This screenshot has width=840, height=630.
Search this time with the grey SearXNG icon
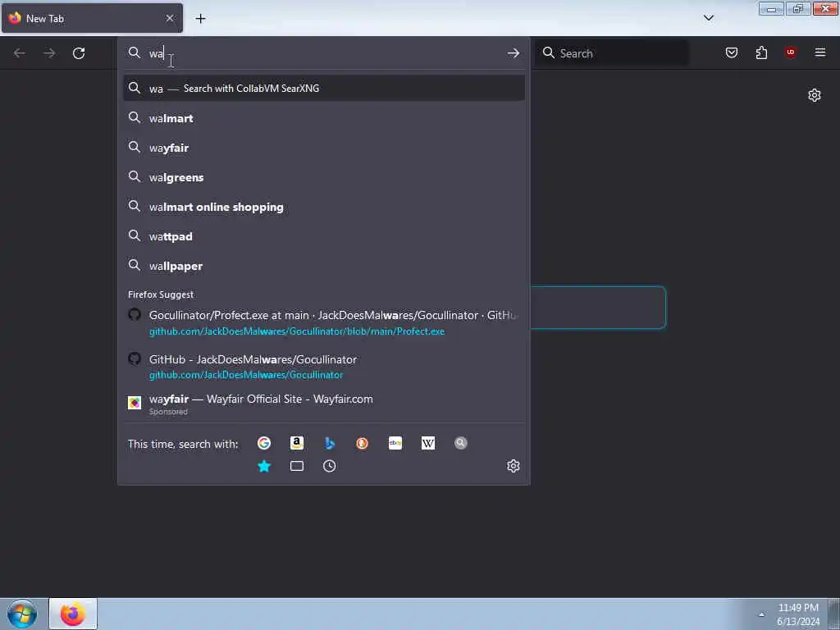[x=461, y=443]
